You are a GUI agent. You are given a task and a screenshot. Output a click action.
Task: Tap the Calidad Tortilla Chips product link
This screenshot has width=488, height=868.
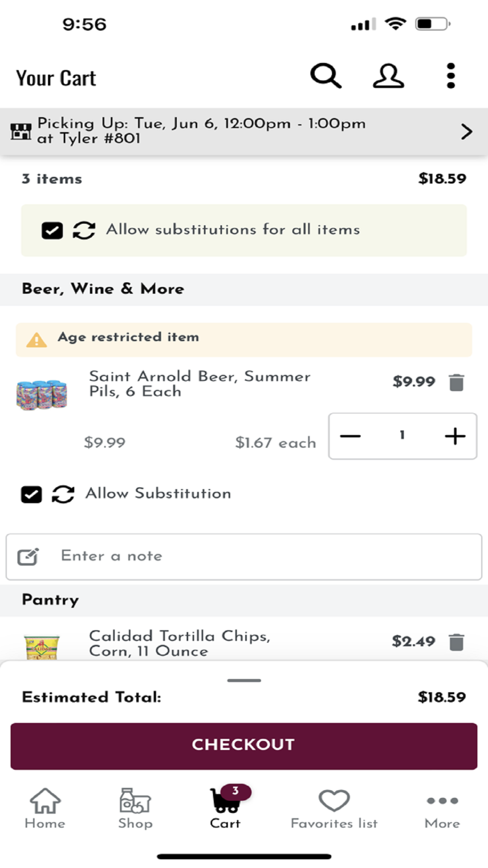click(x=179, y=643)
